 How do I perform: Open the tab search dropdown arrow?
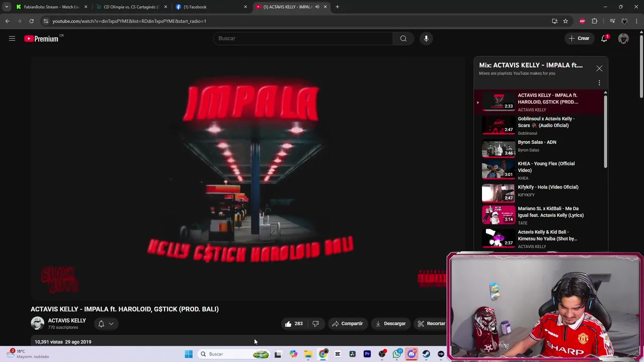pos(7,7)
